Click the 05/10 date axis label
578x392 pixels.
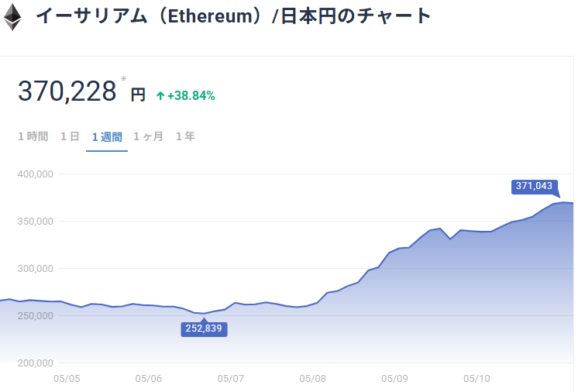coord(477,379)
